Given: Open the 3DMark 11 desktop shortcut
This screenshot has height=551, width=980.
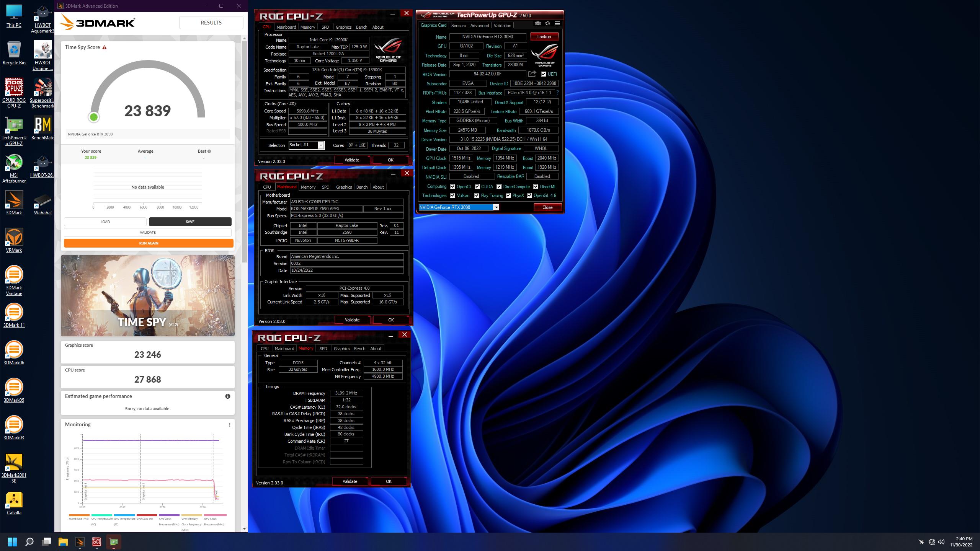Looking at the screenshot, I should (x=14, y=315).
